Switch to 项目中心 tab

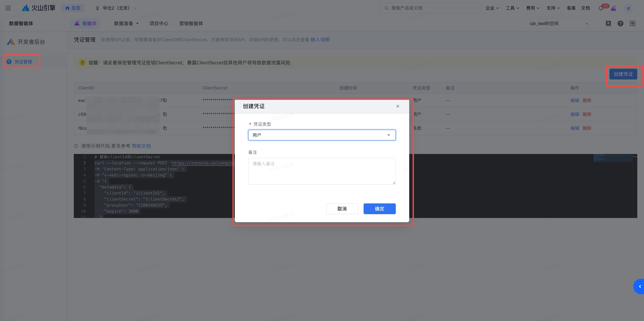159,23
